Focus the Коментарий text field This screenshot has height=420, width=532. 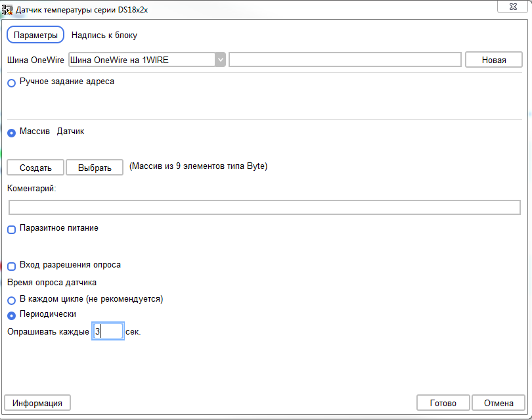coord(264,208)
